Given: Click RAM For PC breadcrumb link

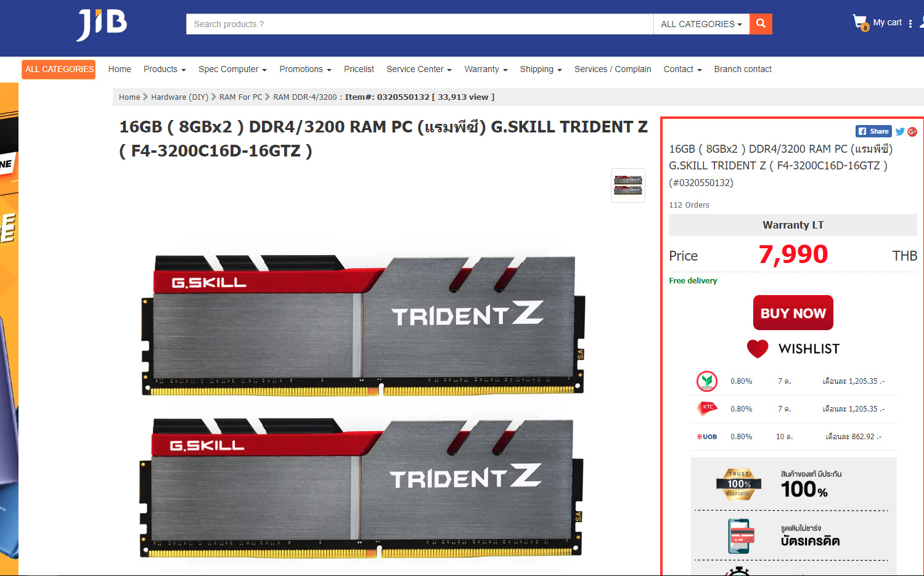Looking at the screenshot, I should (x=240, y=97).
